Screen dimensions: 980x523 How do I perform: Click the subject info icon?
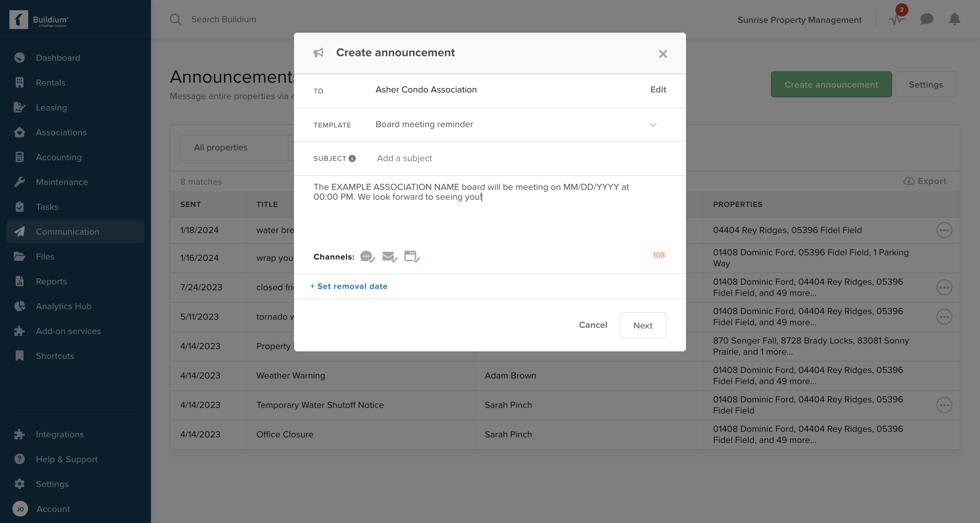click(x=352, y=158)
